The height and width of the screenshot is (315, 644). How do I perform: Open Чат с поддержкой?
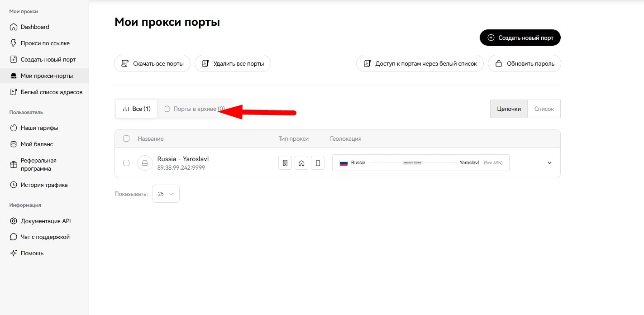(x=44, y=237)
